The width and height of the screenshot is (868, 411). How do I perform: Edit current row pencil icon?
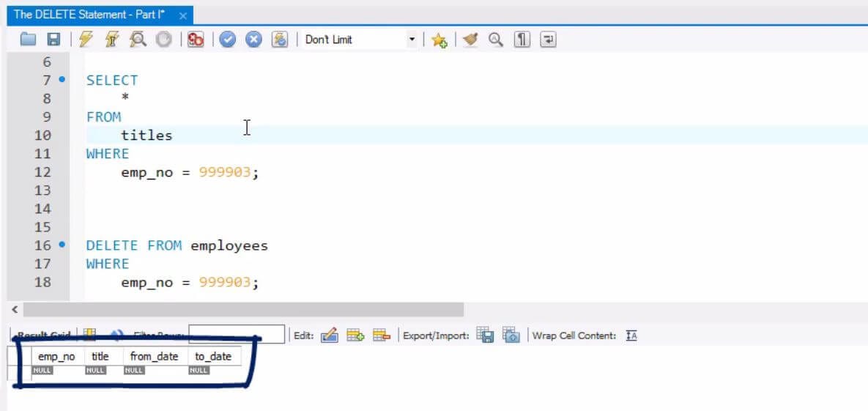[330, 335]
